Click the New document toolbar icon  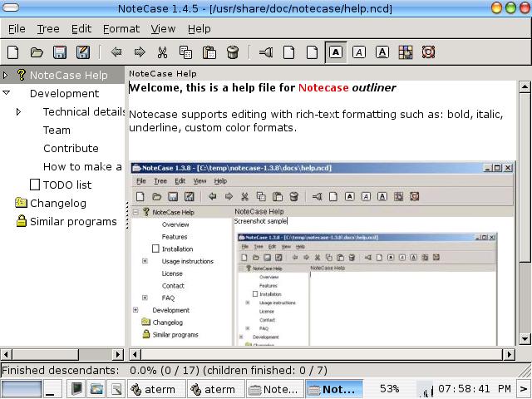[13, 52]
